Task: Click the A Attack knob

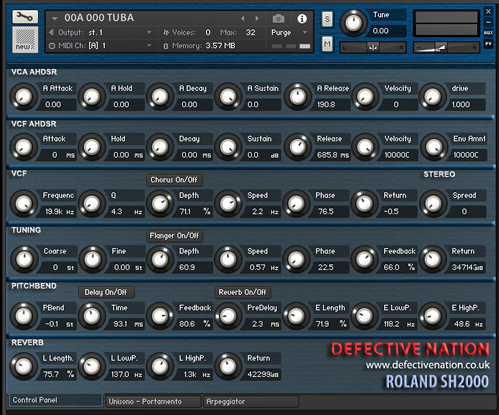Action: coord(24,97)
